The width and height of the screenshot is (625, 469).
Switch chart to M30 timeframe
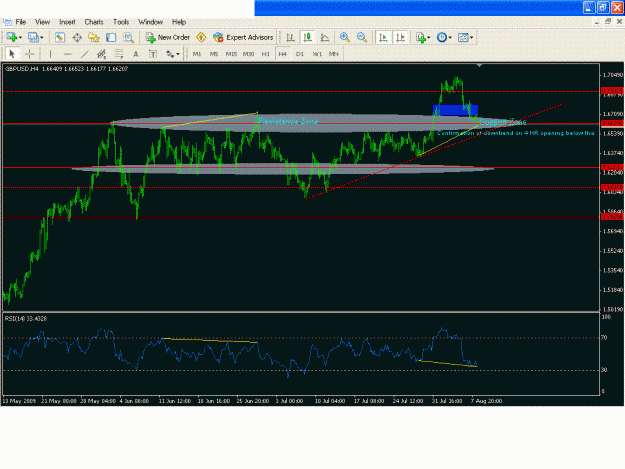(248, 54)
